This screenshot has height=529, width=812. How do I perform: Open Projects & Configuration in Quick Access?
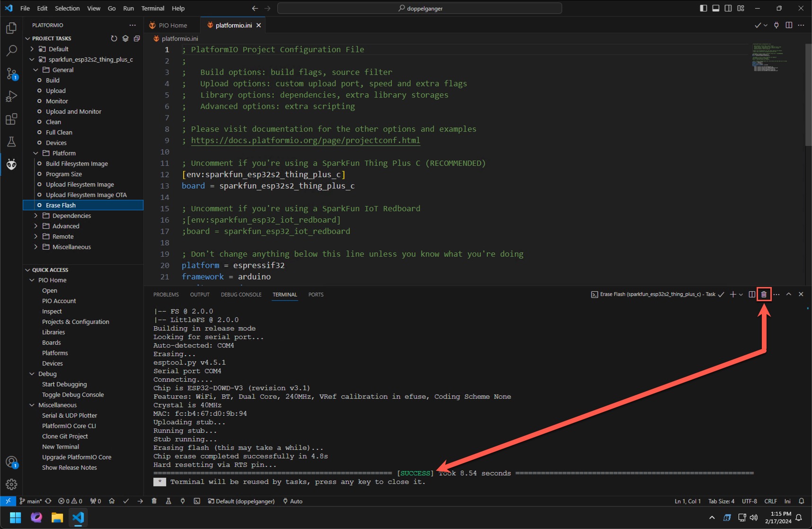click(76, 322)
